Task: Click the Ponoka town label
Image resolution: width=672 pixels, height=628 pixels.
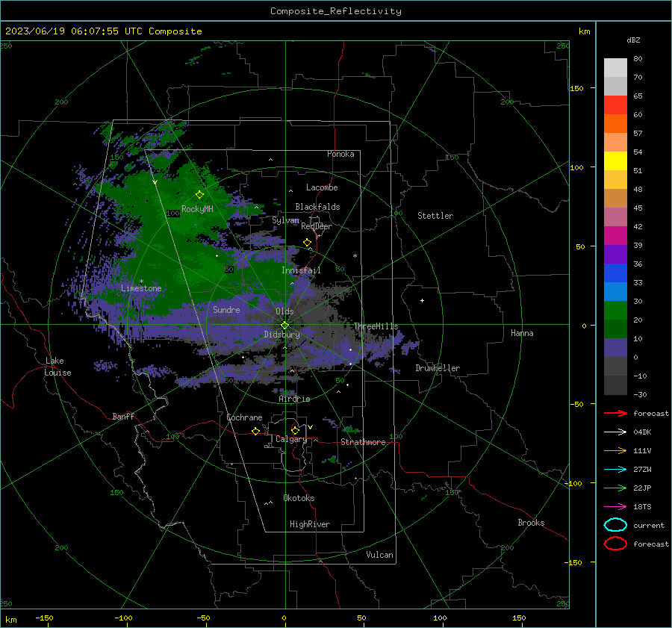Action: 340,154
